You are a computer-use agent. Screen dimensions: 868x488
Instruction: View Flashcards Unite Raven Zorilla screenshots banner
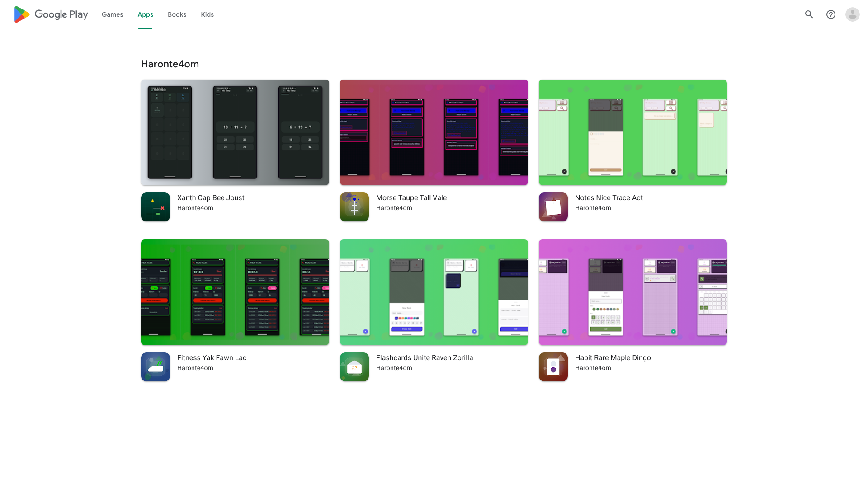(434, 292)
